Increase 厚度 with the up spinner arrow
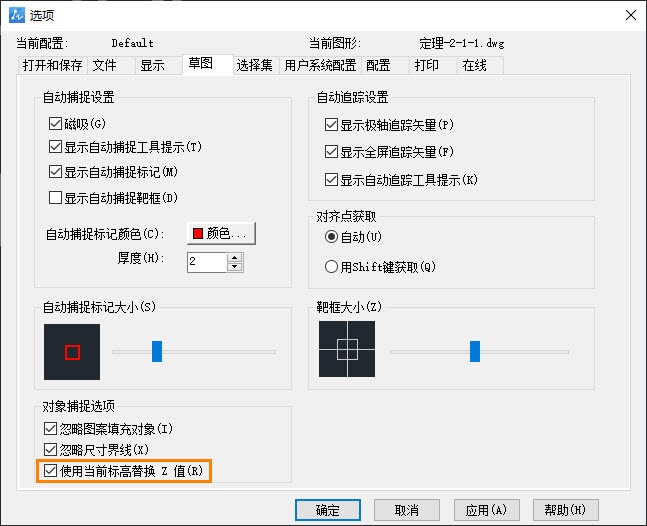This screenshot has width=647, height=526. coord(235,257)
